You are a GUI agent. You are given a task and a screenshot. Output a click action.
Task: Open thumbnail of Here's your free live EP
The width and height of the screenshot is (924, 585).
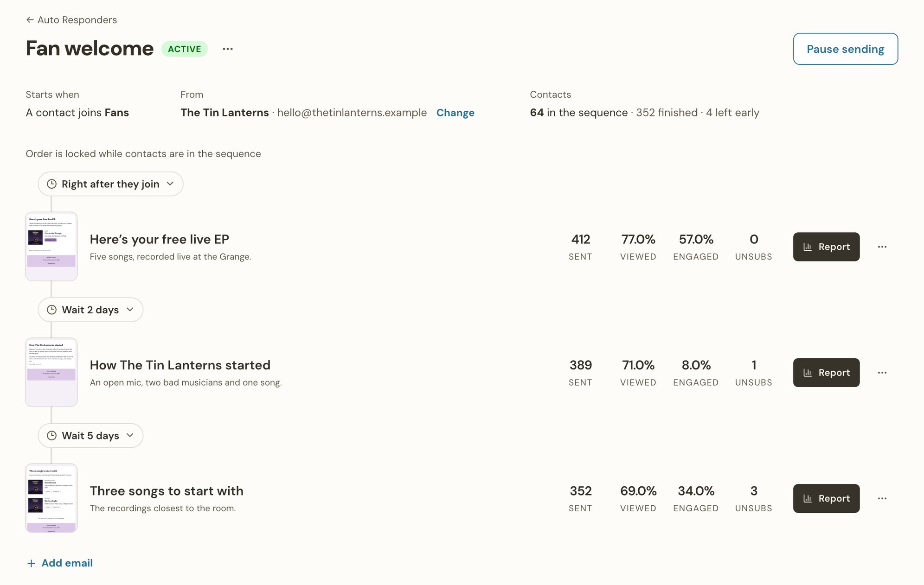coord(51,247)
